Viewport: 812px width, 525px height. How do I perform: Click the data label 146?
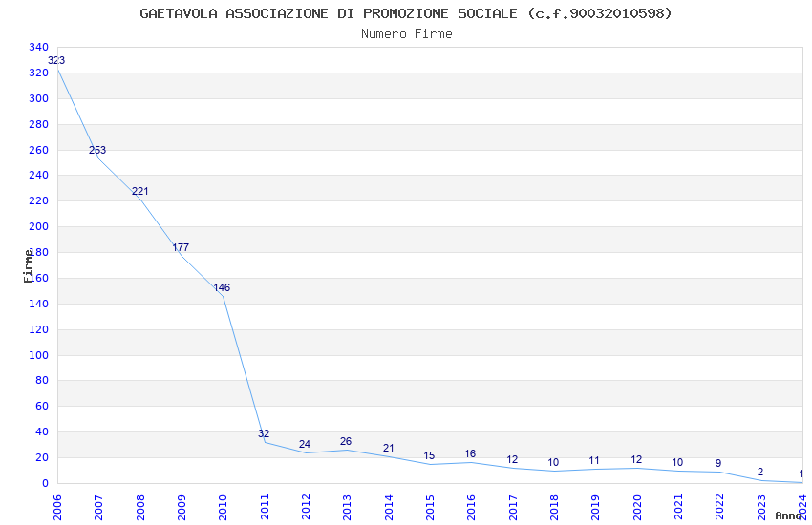[x=222, y=287]
